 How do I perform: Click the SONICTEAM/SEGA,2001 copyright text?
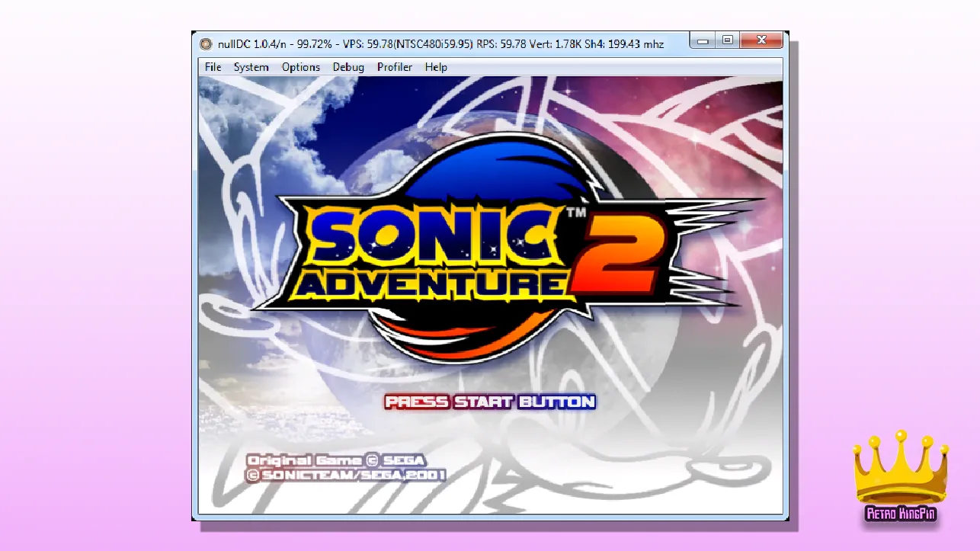coord(345,475)
